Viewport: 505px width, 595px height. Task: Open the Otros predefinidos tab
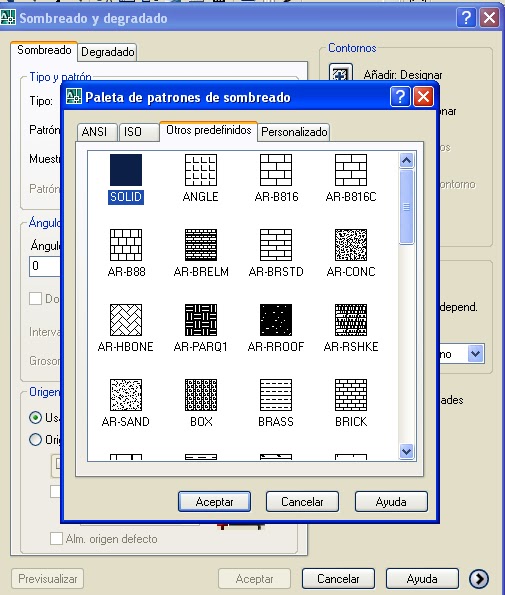209,131
